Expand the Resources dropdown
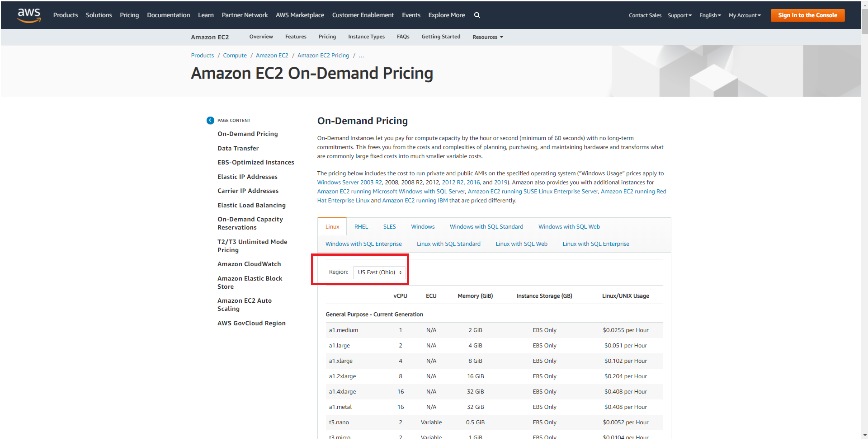This screenshot has height=441, width=868. click(488, 37)
